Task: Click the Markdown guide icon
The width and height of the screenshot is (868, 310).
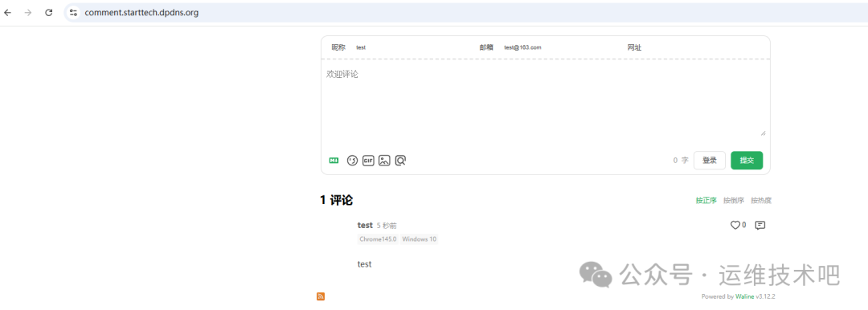Action: tap(334, 161)
